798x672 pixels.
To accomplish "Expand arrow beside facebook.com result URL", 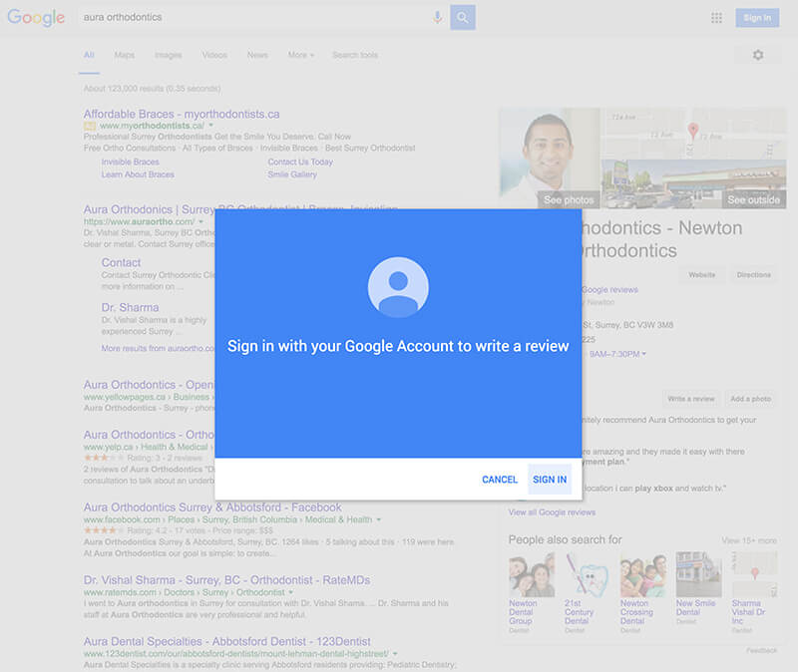I will tap(379, 519).
